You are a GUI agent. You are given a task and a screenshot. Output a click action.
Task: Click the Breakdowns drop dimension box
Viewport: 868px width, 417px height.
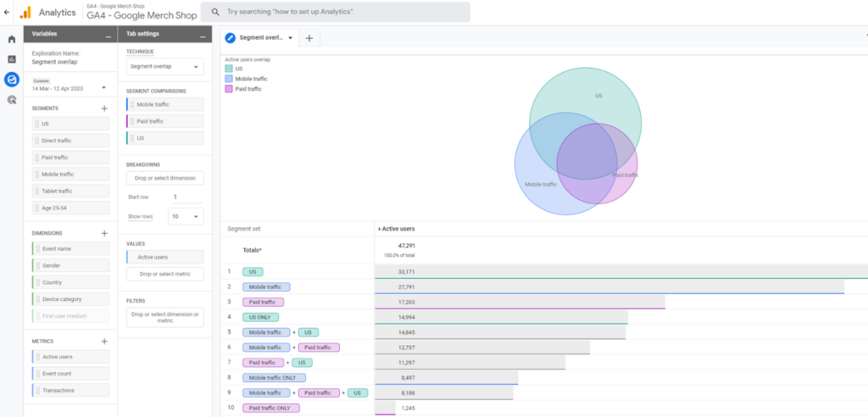coord(165,178)
